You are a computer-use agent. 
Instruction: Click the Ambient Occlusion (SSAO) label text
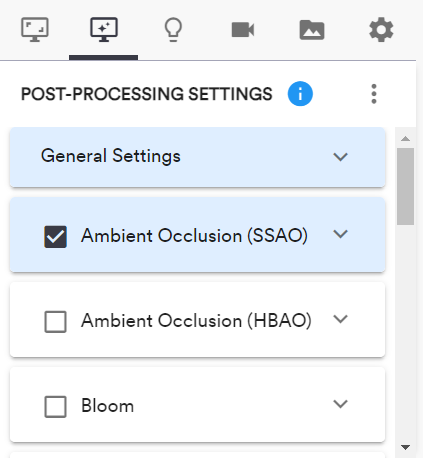[194, 236]
